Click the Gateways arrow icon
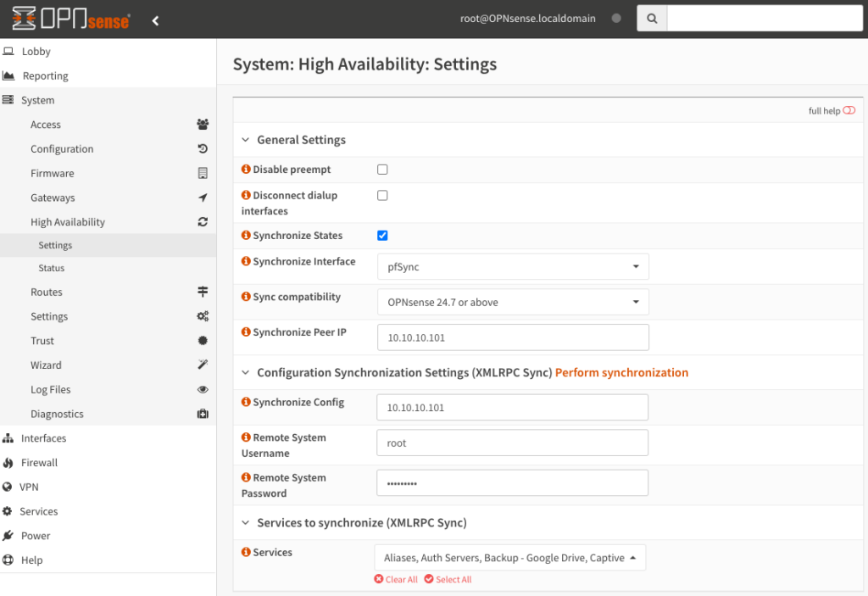This screenshot has width=868, height=596. (203, 198)
